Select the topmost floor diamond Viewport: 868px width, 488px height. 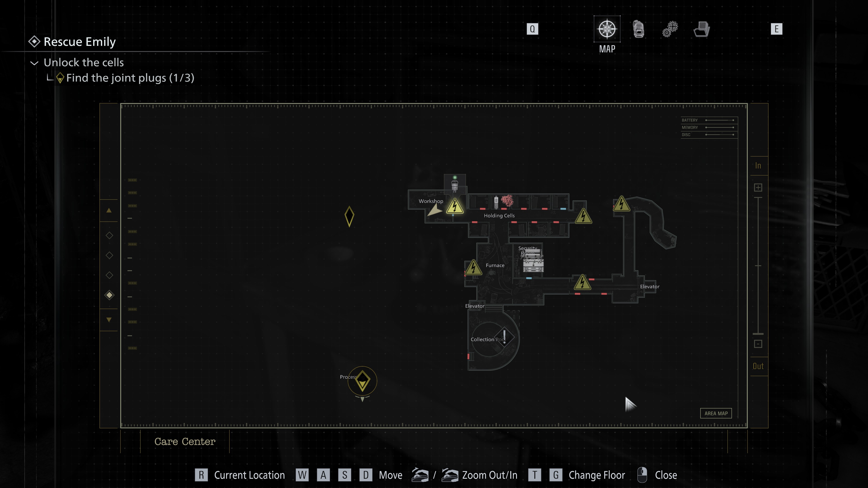click(x=109, y=235)
